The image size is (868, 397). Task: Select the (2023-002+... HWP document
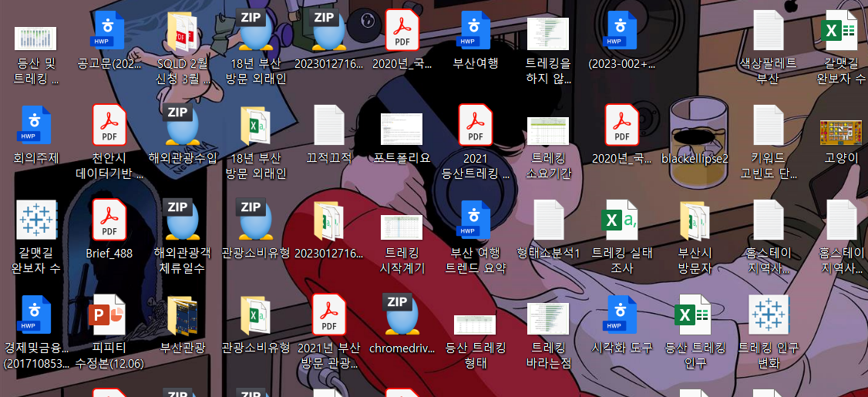(621, 31)
